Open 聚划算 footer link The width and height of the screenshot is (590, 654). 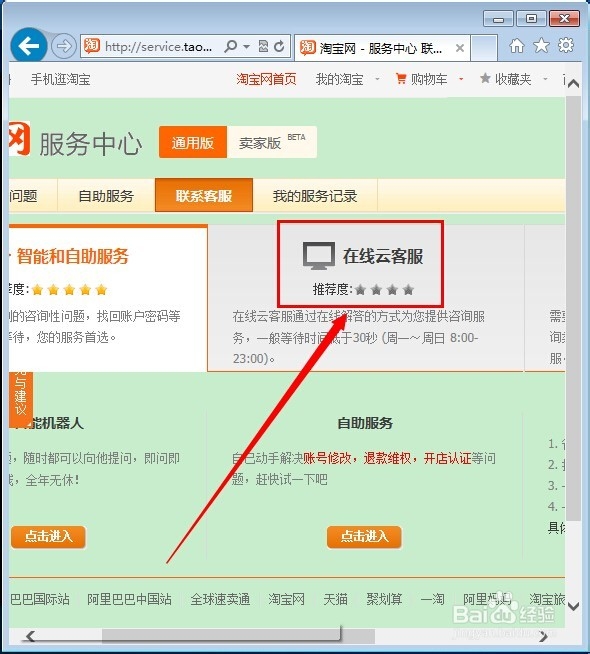(x=384, y=599)
